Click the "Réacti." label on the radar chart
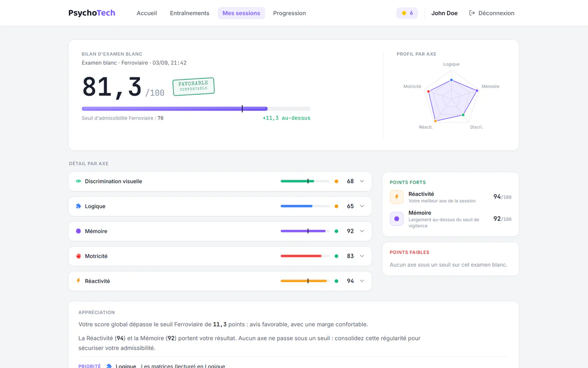The height and width of the screenshot is (368, 588). point(426,127)
